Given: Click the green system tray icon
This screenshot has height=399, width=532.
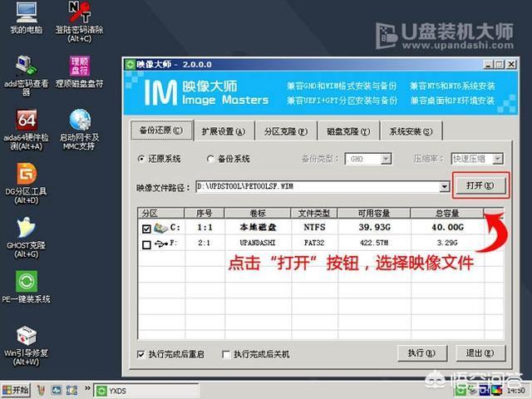Looking at the screenshot, I should [x=461, y=391].
